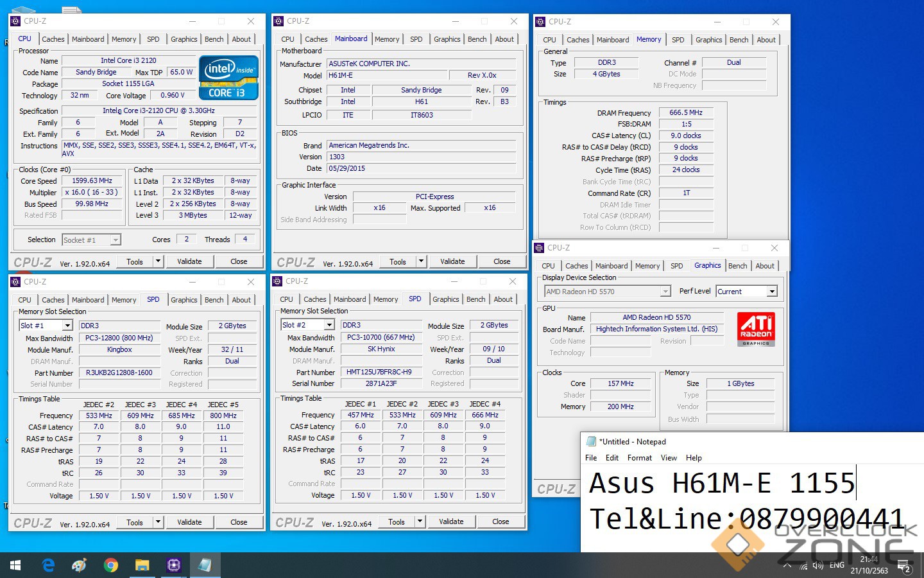This screenshot has height=578, width=924.
Task: Select the Bench tab in Memory window
Action: tap(739, 40)
